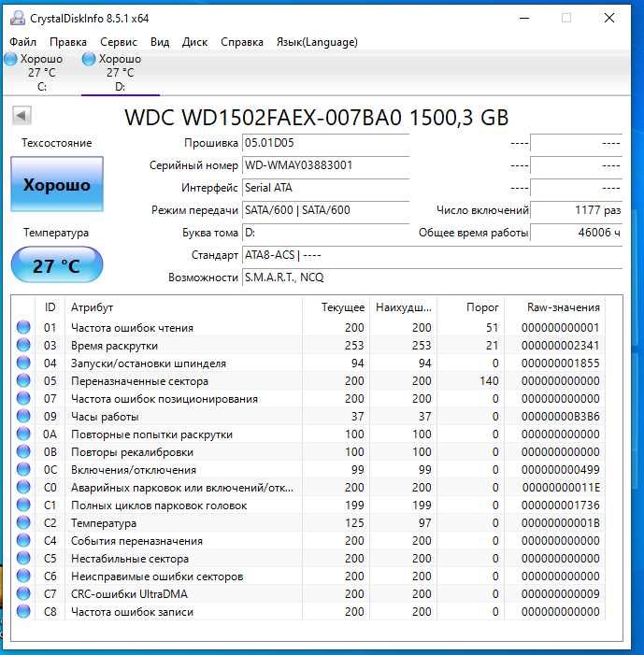Open the Язык(Language) menu

point(317,42)
